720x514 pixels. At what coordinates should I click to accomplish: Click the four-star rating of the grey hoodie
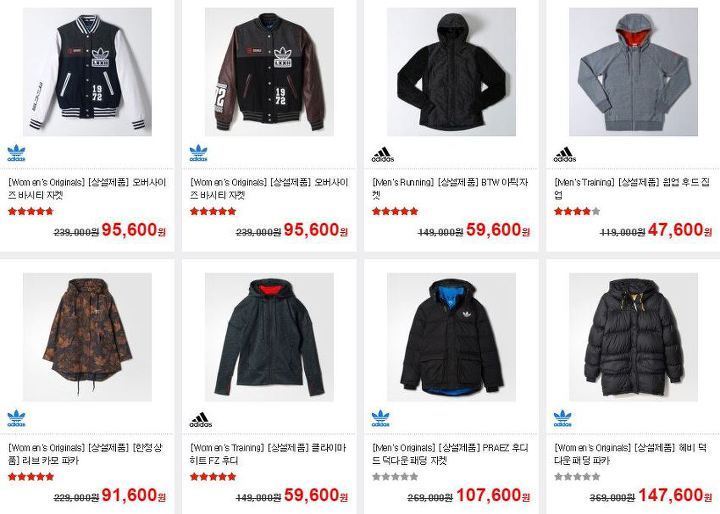577,211
